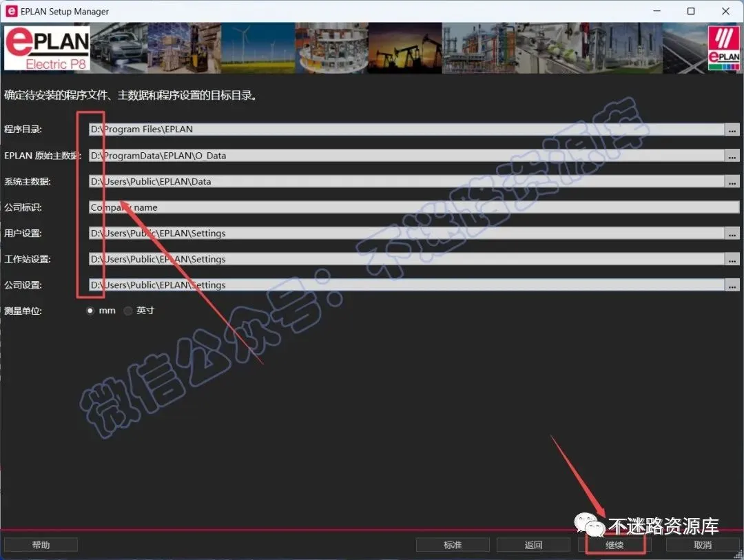Open browse button for 工作站设置 path
Screen dimensions: 744x560
point(732,259)
